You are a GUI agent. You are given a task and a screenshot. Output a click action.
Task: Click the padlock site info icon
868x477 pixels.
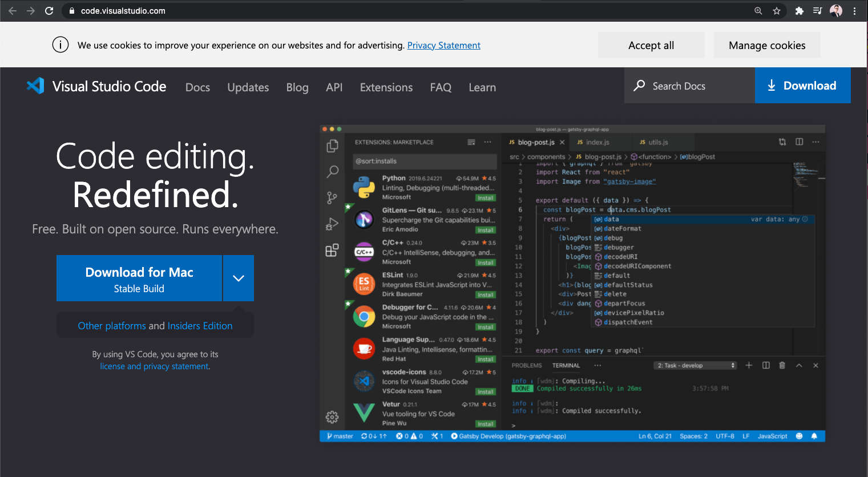tap(72, 11)
